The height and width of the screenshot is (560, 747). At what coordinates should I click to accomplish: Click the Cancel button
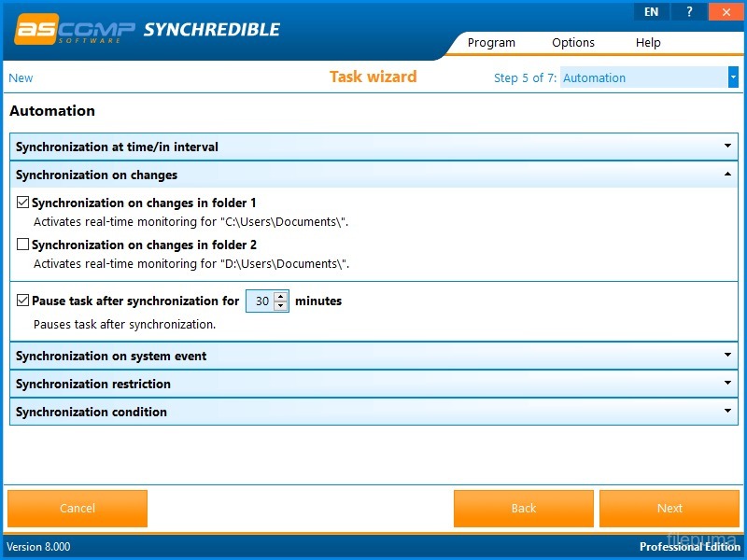tap(78, 508)
